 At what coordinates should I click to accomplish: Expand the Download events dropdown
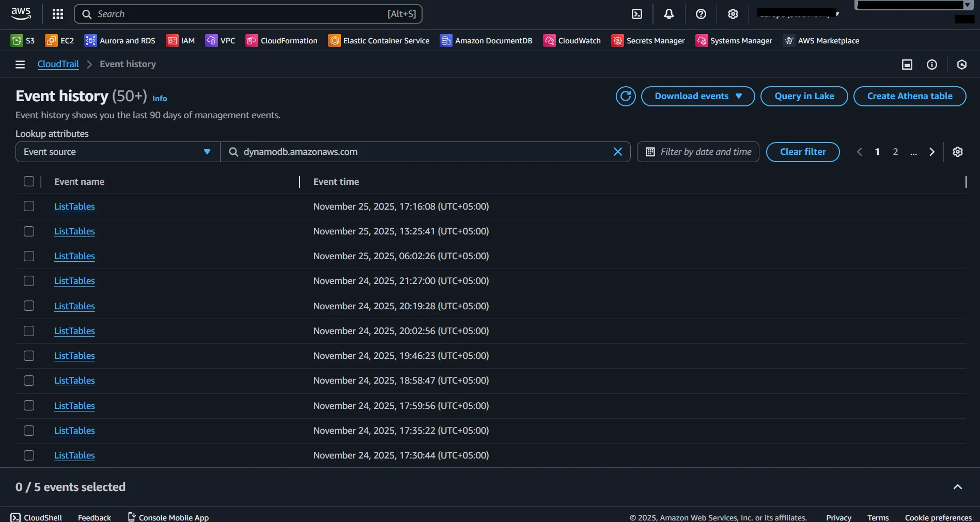click(x=698, y=96)
